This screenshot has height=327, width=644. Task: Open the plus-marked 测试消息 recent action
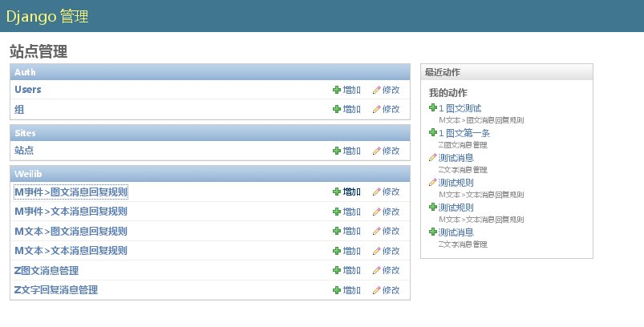point(456,232)
